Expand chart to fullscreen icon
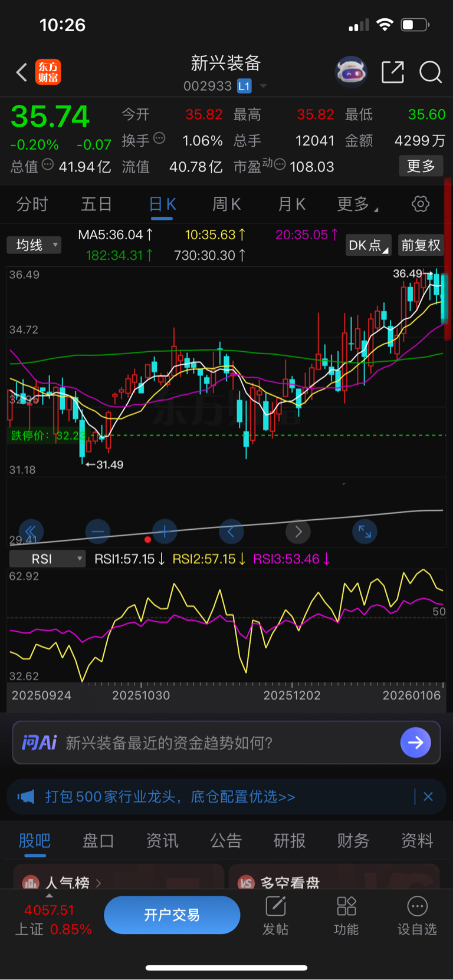Image resolution: width=453 pixels, height=980 pixels. [365, 532]
